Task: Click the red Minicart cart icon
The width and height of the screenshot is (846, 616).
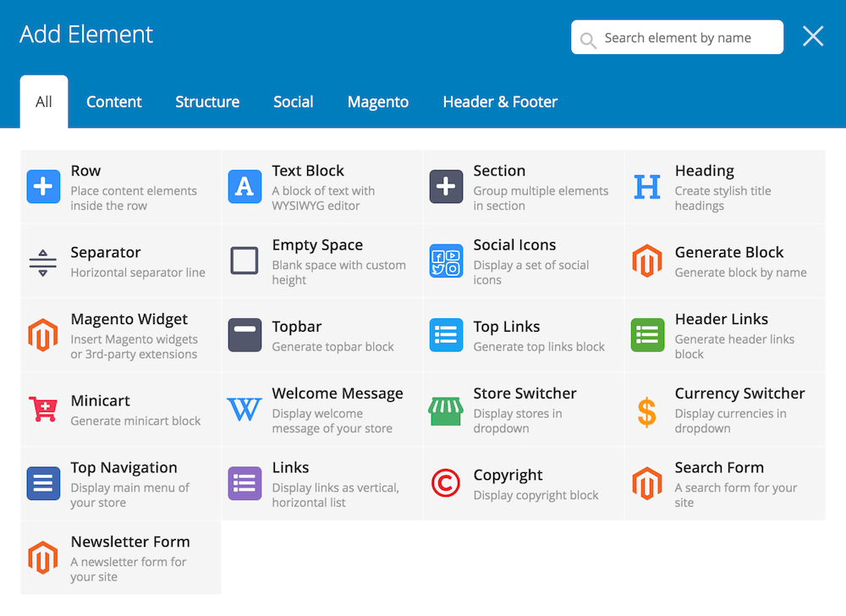Action: tap(43, 410)
